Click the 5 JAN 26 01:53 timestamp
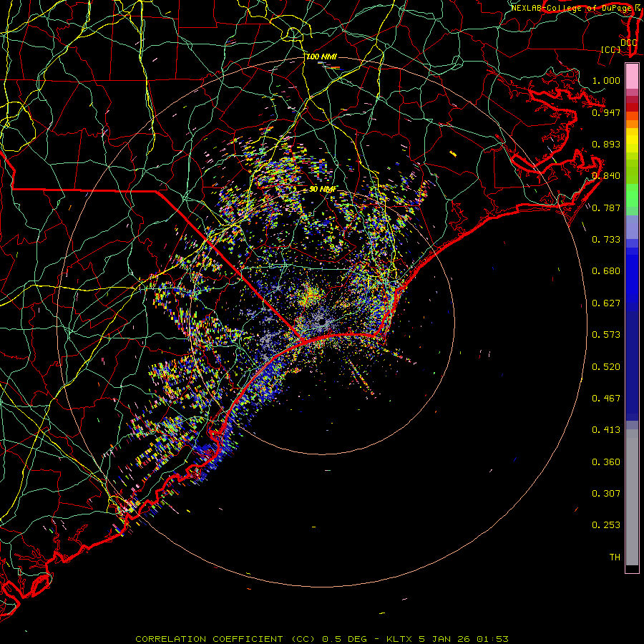644x644 pixels. point(463,639)
